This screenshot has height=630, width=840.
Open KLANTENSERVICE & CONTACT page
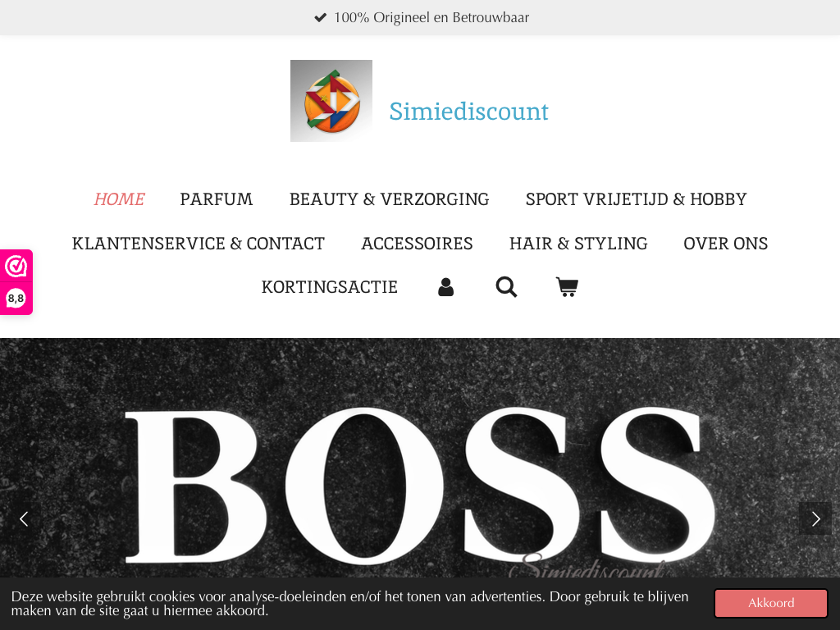pyautogui.click(x=199, y=244)
